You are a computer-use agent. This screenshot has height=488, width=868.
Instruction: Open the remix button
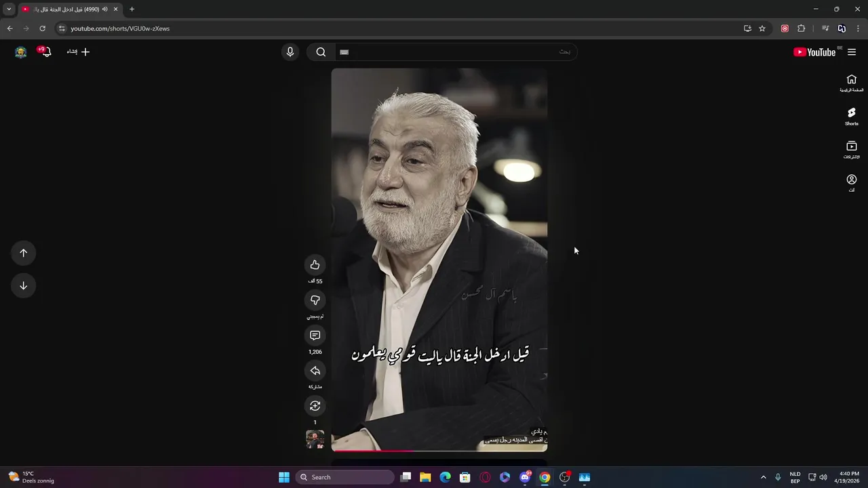pos(315,406)
